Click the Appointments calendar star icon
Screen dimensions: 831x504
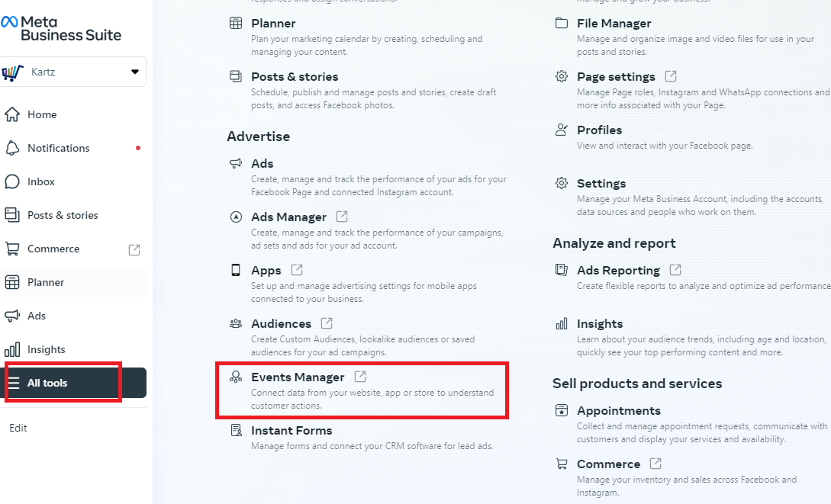coord(561,410)
